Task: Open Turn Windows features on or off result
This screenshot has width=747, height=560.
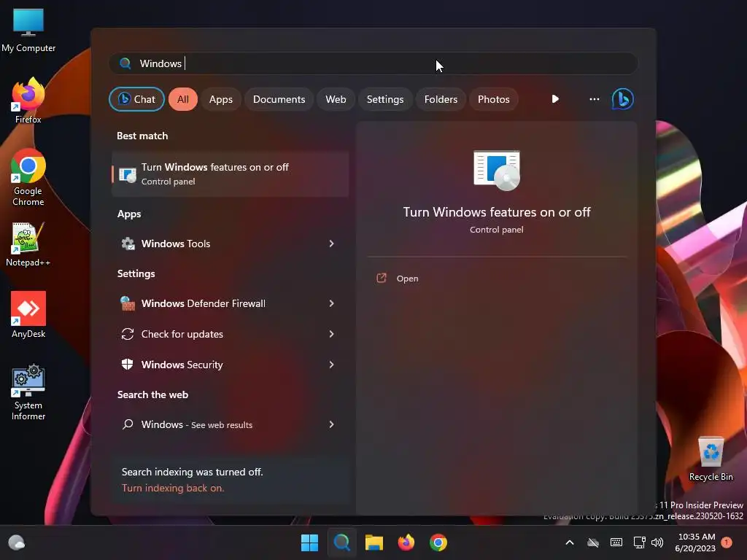Action: (230, 174)
